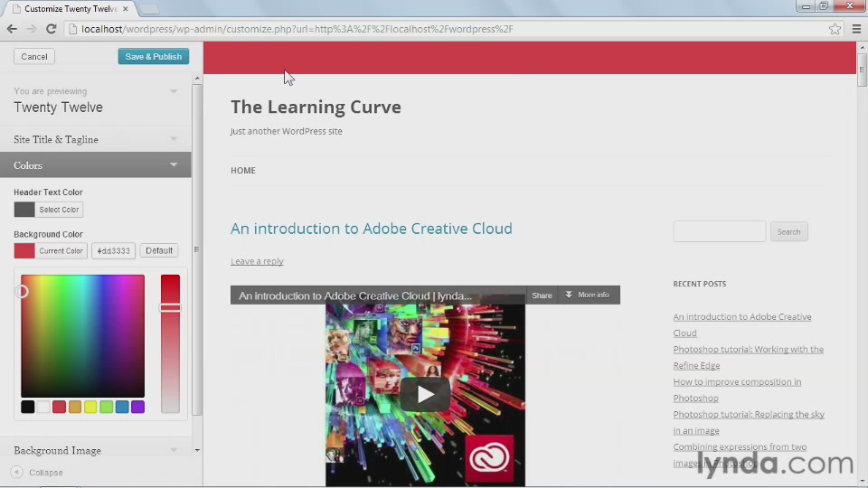Click the saturation vertical slider strip
This screenshot has width=868, height=488.
point(171,343)
